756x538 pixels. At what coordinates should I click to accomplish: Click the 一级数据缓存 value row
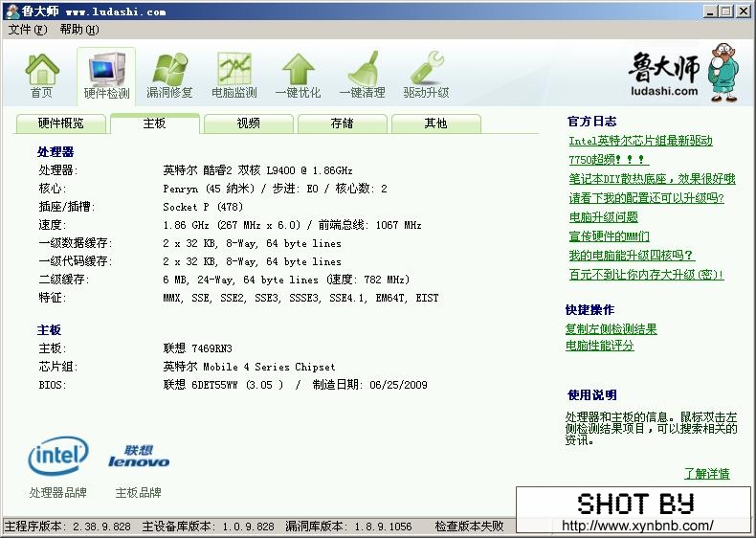coord(252,244)
